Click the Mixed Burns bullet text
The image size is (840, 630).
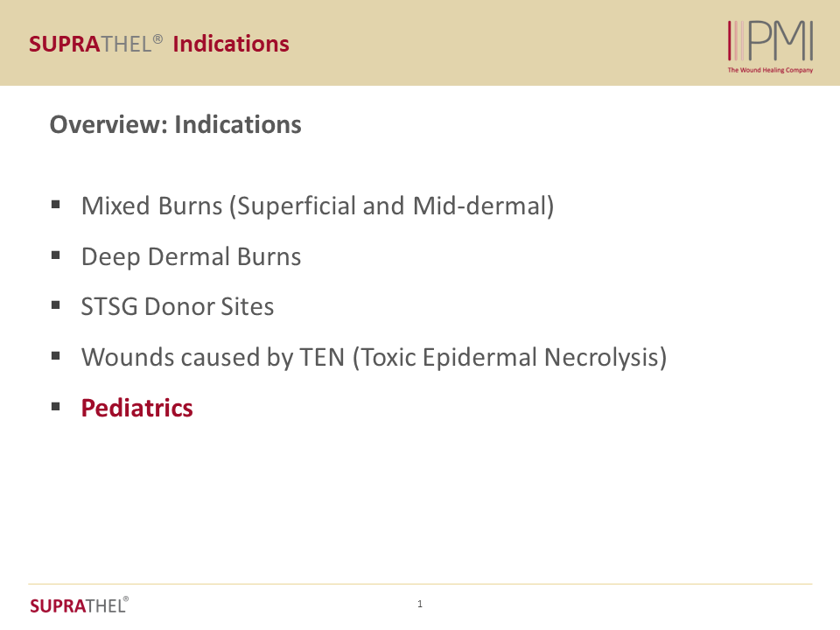153,206
